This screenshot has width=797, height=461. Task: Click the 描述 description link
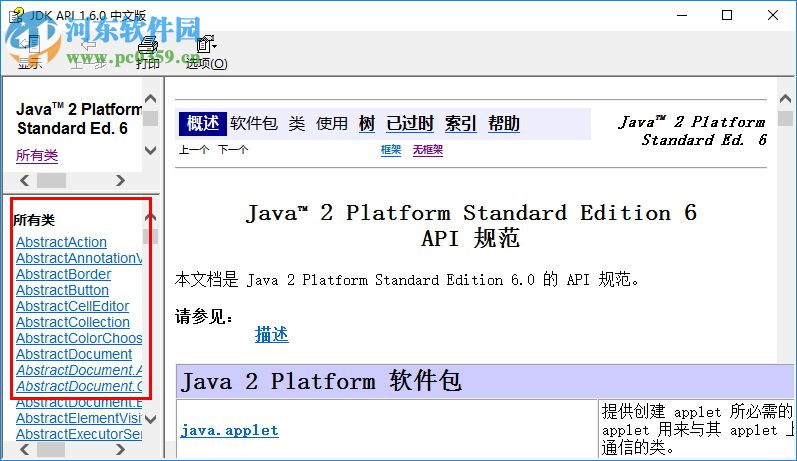tap(271, 334)
